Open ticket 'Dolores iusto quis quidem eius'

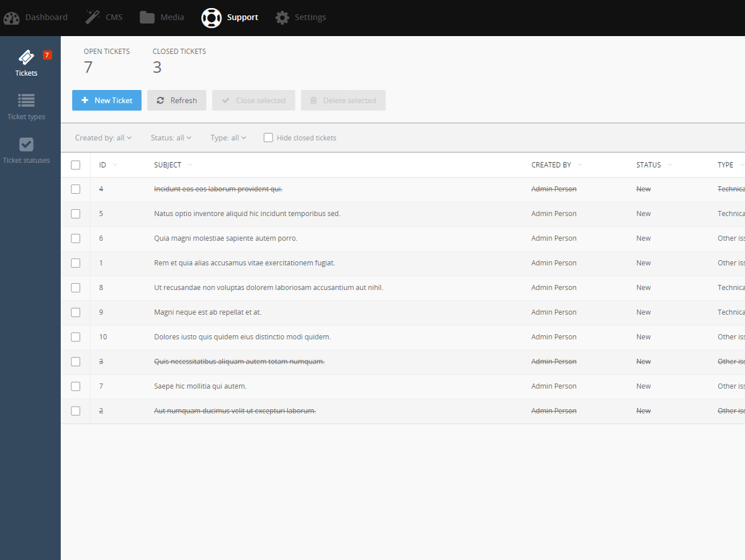243,337
